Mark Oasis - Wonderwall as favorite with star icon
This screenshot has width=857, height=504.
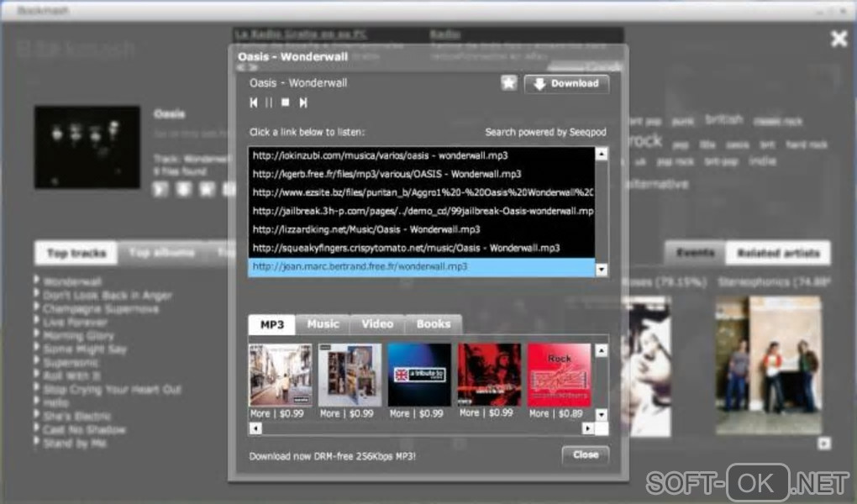coord(508,83)
